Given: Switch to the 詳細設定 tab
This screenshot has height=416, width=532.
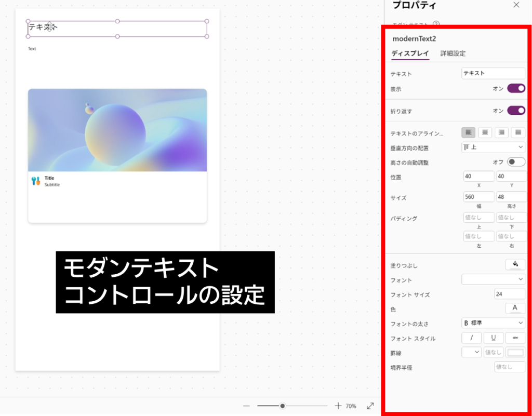Looking at the screenshot, I should [x=453, y=53].
